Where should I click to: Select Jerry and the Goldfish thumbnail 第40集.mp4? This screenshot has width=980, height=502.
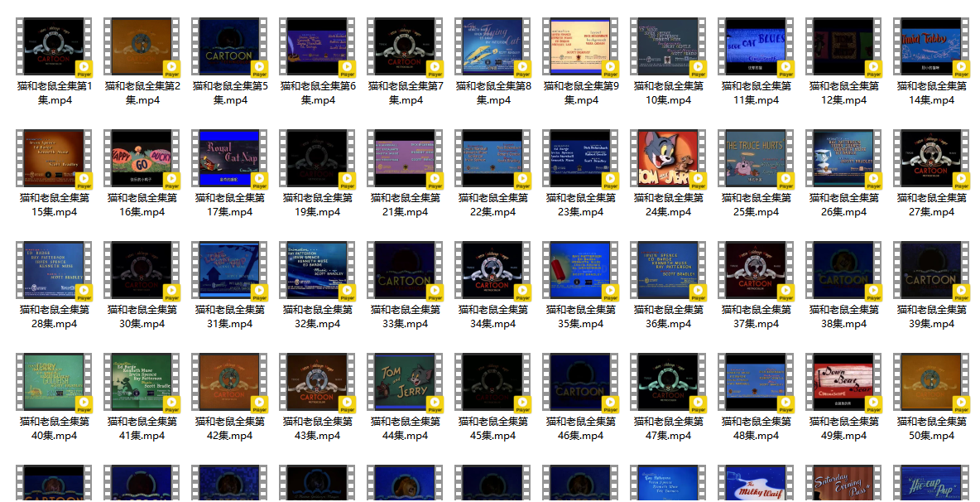55,383
